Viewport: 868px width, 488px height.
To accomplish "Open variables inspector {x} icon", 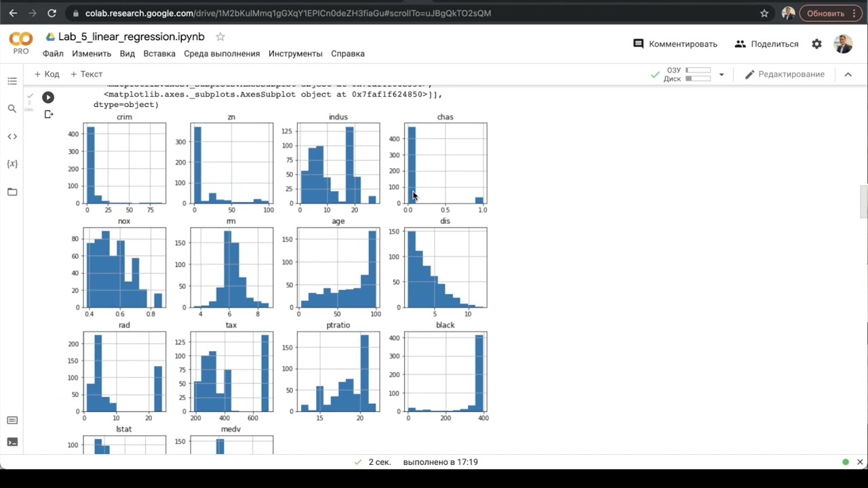I will click(12, 164).
